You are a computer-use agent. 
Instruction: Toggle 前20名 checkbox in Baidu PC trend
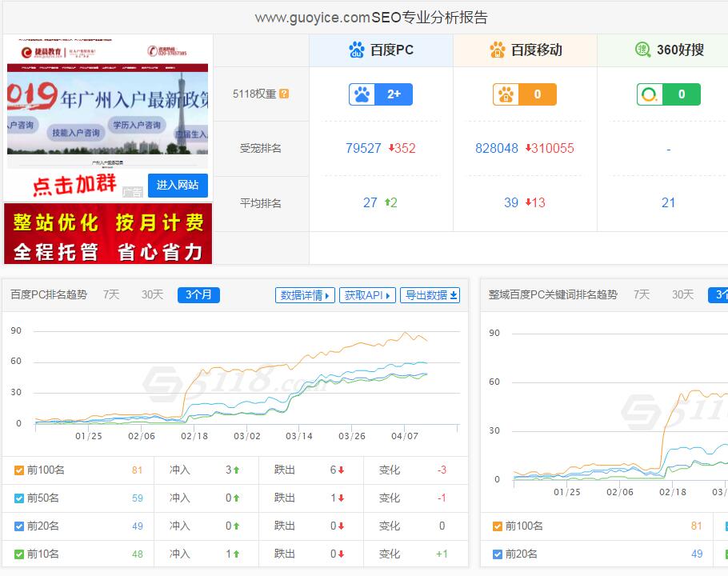click(19, 526)
